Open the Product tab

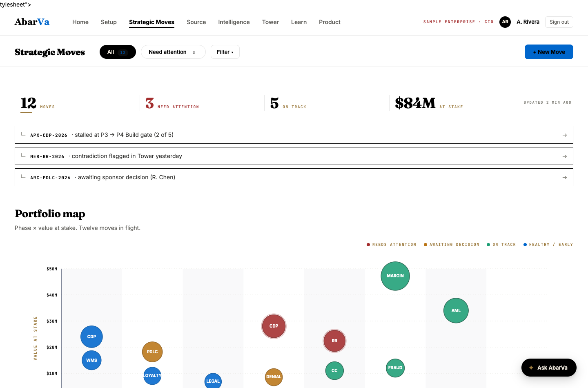[330, 22]
